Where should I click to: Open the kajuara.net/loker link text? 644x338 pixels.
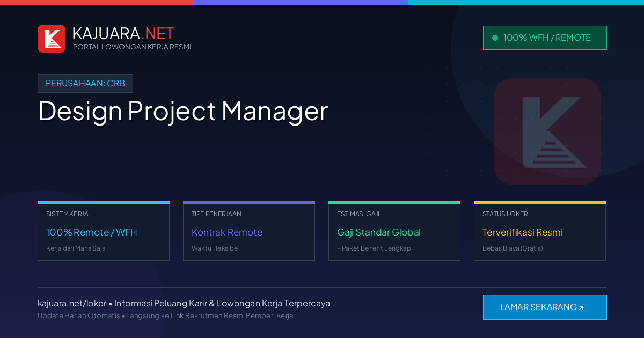coord(72,303)
